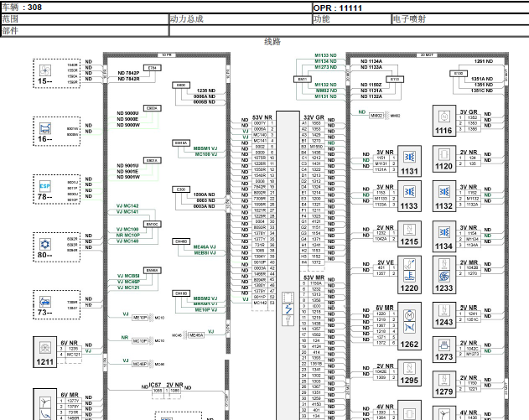Click the vehicle symbol in the 16-- box

[x=45, y=128]
